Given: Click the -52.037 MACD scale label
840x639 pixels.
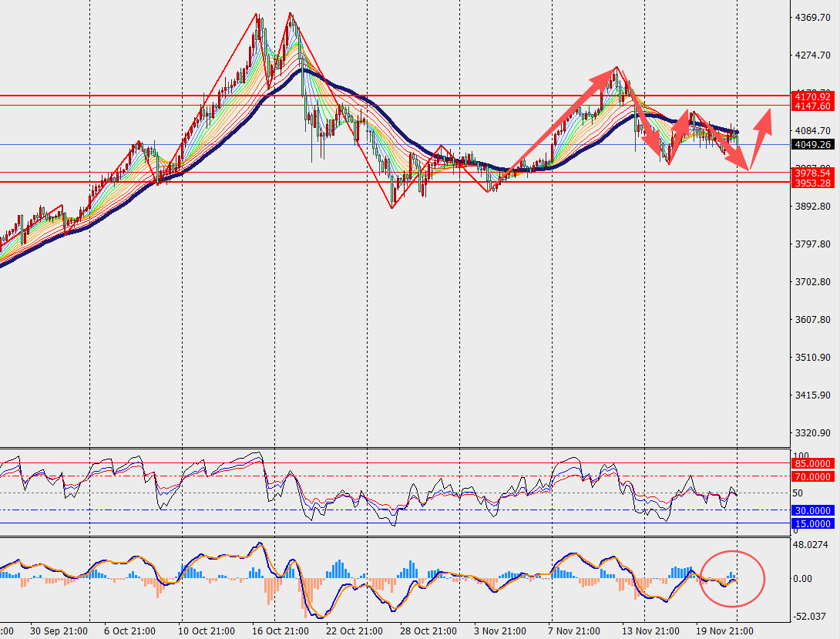Looking at the screenshot, I should point(811,616).
